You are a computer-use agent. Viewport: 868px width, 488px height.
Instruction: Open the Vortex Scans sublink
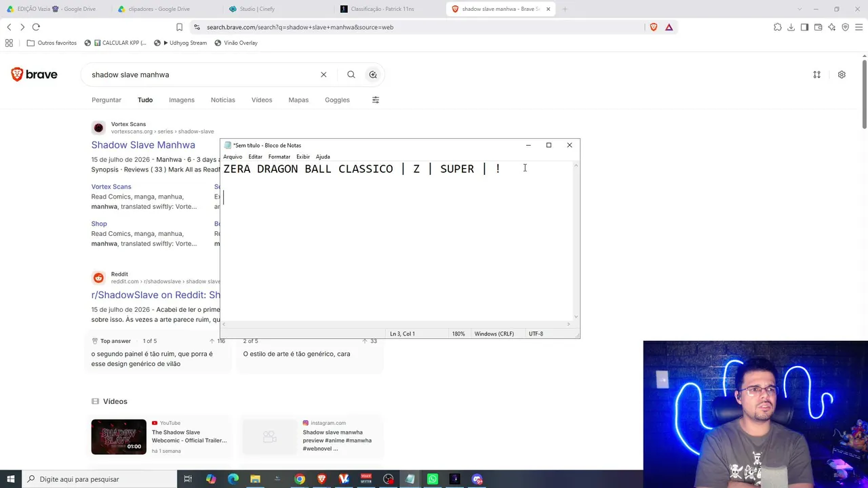coord(111,186)
